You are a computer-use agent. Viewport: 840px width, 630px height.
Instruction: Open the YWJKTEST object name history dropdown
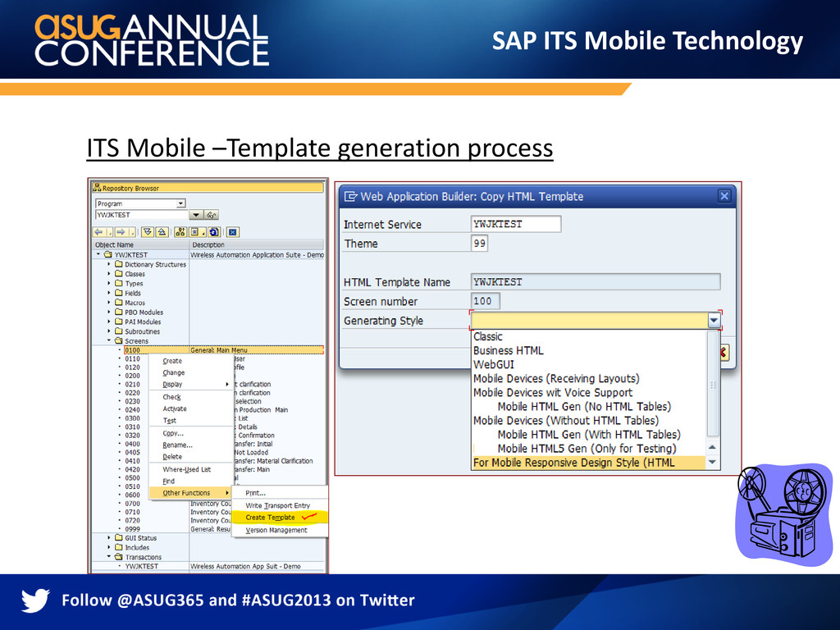[x=196, y=215]
